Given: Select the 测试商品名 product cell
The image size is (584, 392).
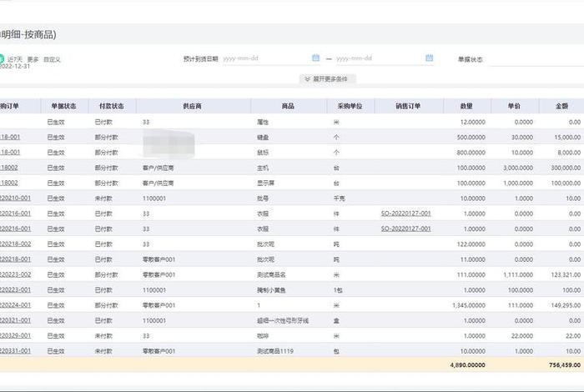Looking at the screenshot, I should click(x=271, y=274).
